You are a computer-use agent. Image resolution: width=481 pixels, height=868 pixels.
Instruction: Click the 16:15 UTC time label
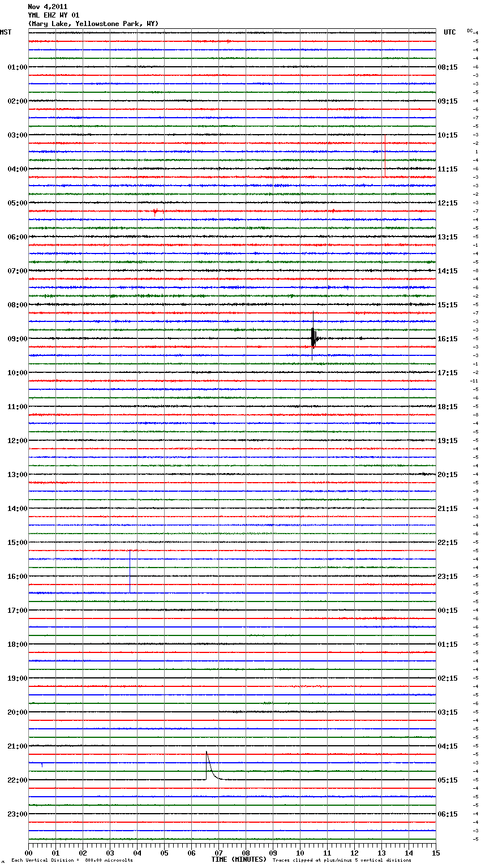pos(448,339)
